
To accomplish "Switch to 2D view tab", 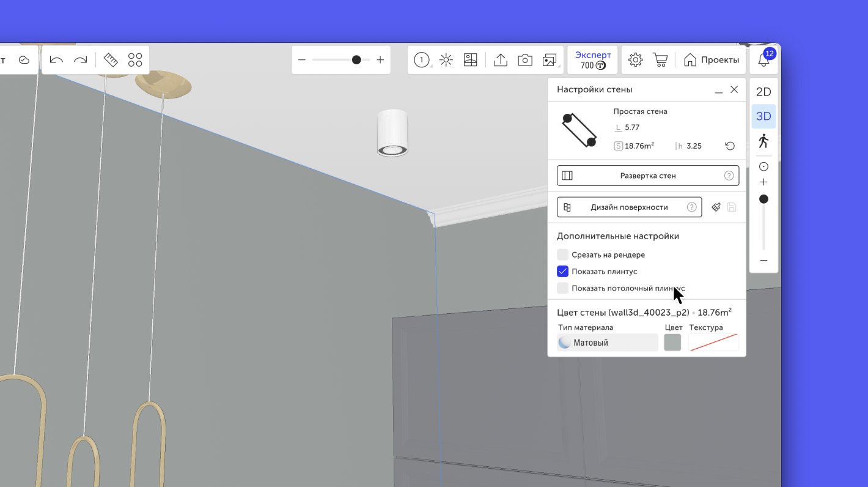I will click(763, 92).
